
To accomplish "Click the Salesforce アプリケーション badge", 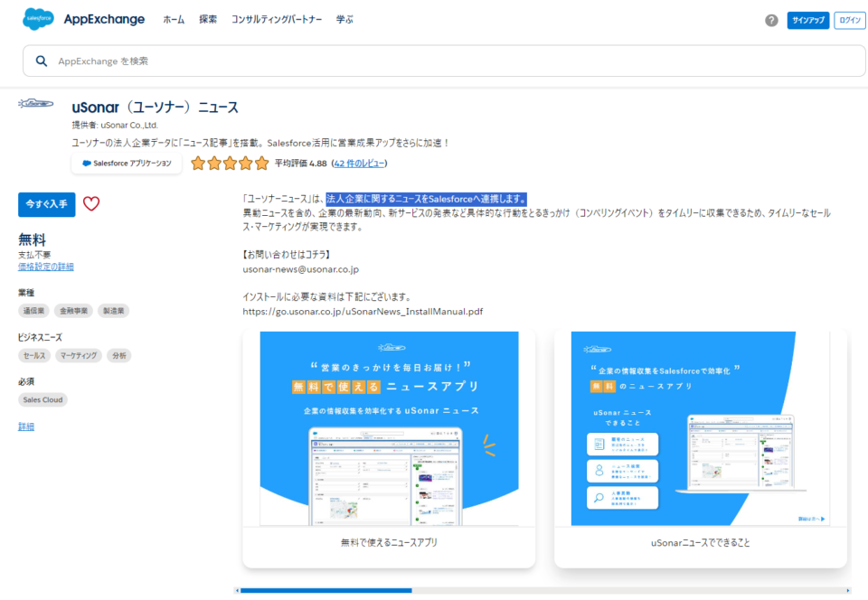I will [x=126, y=164].
